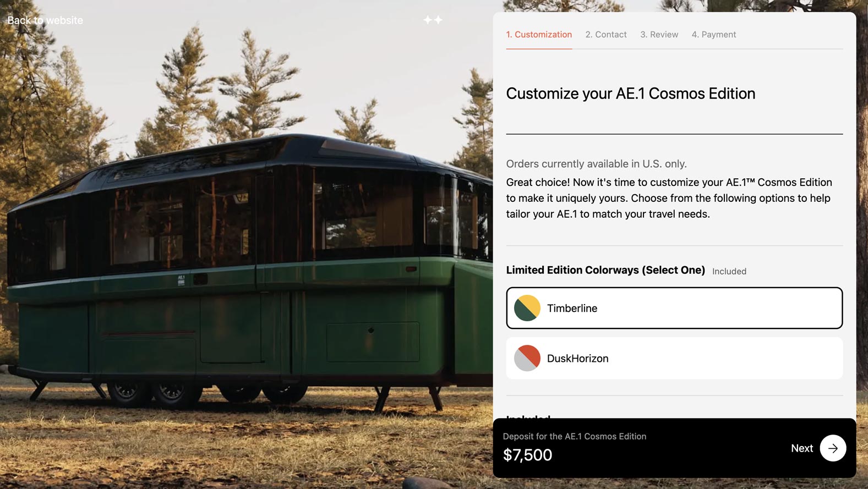868x489 pixels.
Task: Select the DuskHorizon red-gray color swatch
Action: [x=527, y=358]
